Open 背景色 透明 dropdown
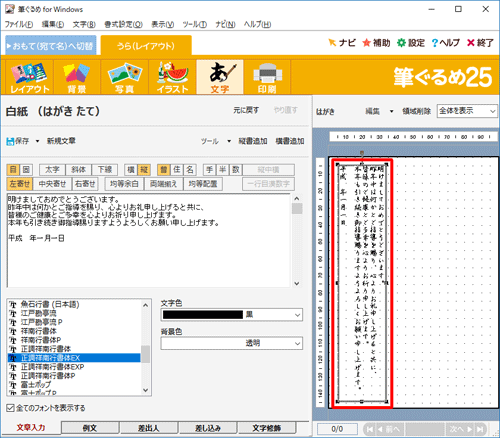 (232, 343)
